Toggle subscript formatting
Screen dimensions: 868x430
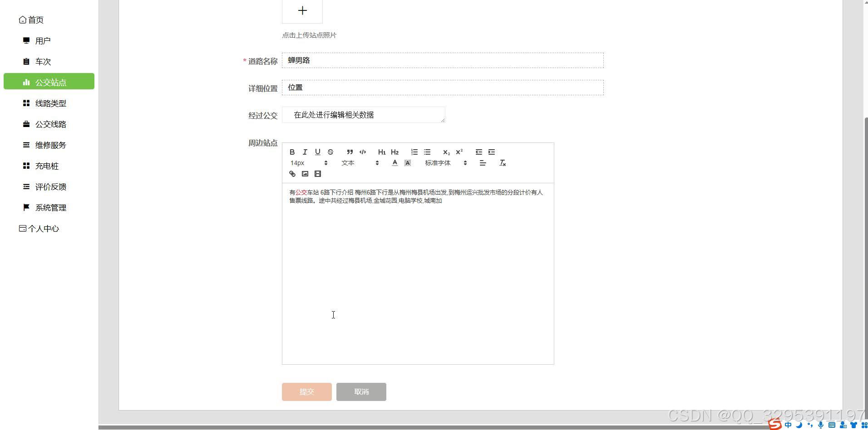pyautogui.click(x=446, y=152)
